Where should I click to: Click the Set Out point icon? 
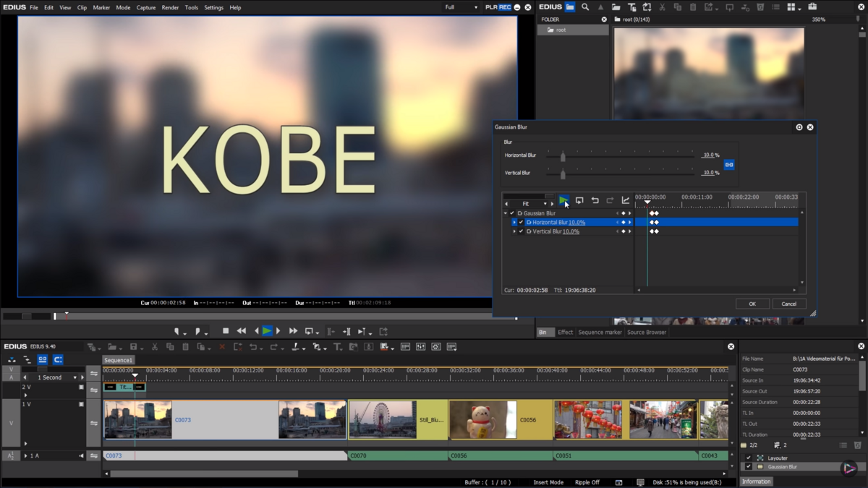[198, 331]
